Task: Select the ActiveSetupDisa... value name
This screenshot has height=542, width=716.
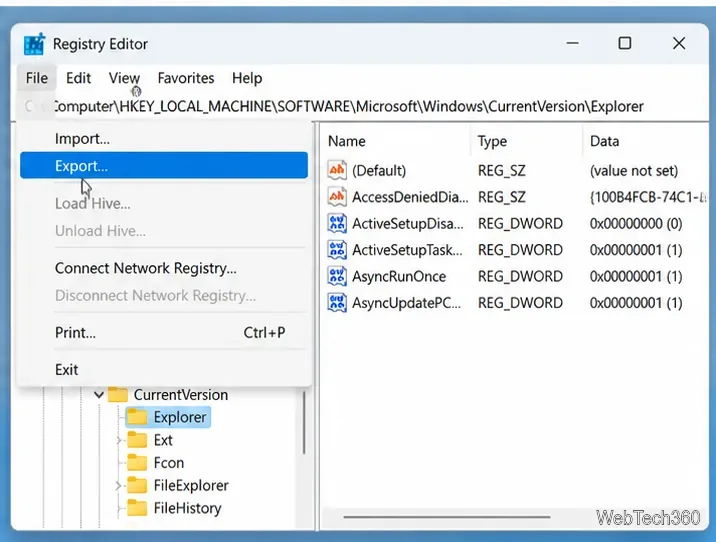Action: tap(408, 223)
